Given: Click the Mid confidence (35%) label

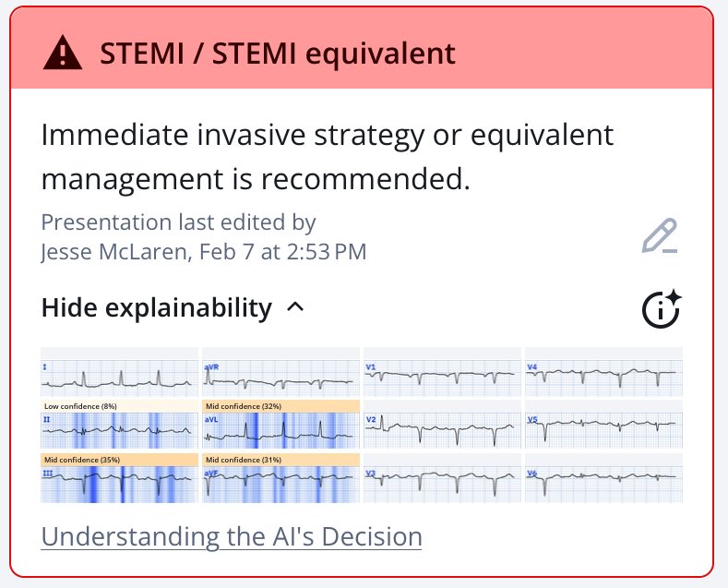Looking at the screenshot, I should (x=82, y=460).
